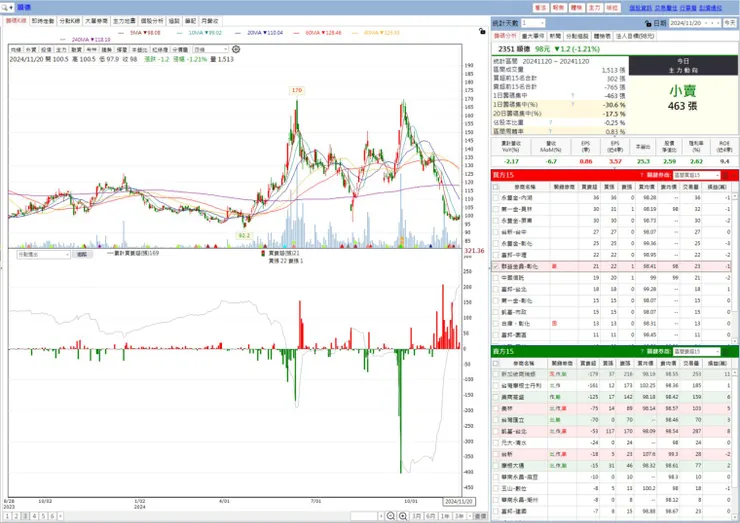
Task: Check the 元大-清水 seller checkbox
Action: (496, 443)
